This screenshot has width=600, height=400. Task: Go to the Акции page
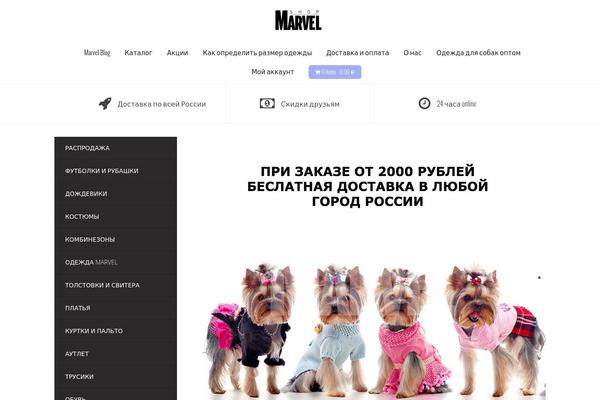[x=177, y=53]
